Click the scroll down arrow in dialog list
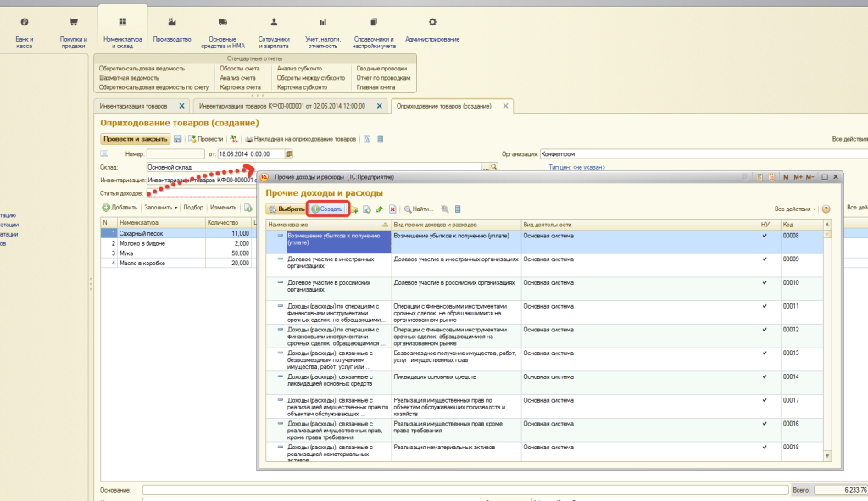Screen dimensions: 868x501 coord(827,456)
